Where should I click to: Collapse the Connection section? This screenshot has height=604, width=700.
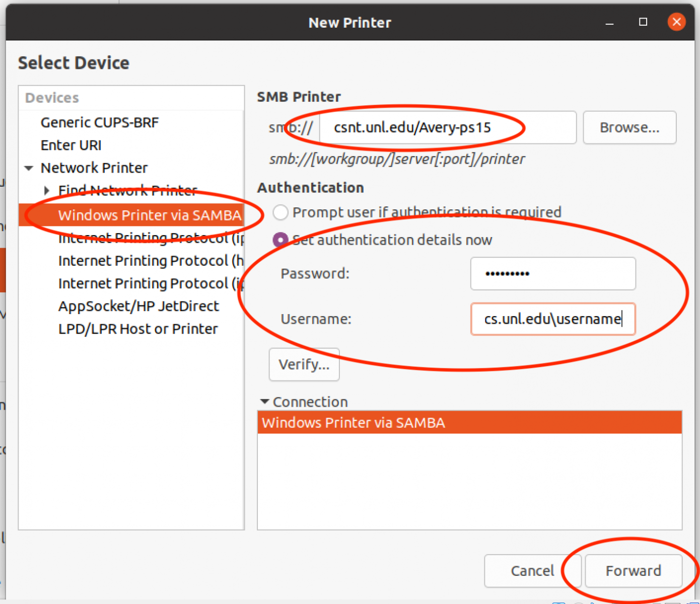click(265, 402)
